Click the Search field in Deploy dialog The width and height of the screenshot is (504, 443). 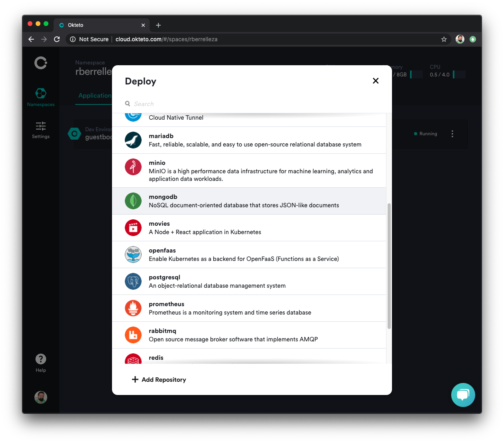point(252,104)
